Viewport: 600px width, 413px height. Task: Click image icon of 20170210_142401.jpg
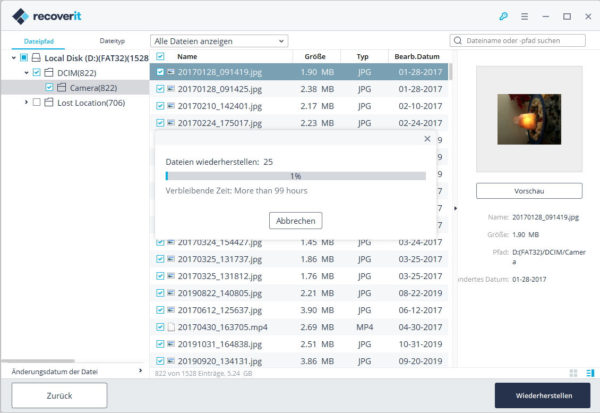[171, 106]
